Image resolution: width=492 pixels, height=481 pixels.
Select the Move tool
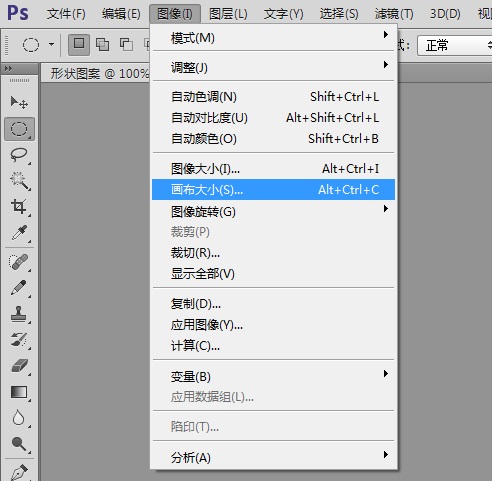point(19,102)
